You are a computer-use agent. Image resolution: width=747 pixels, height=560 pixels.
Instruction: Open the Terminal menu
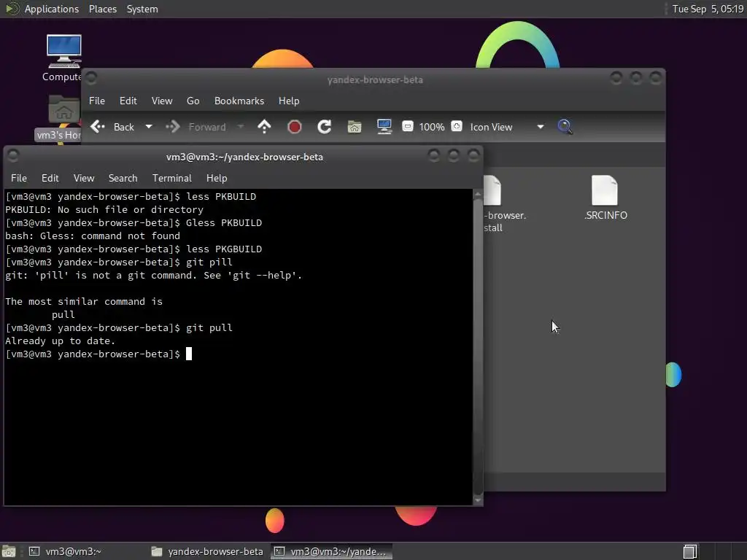(x=172, y=178)
